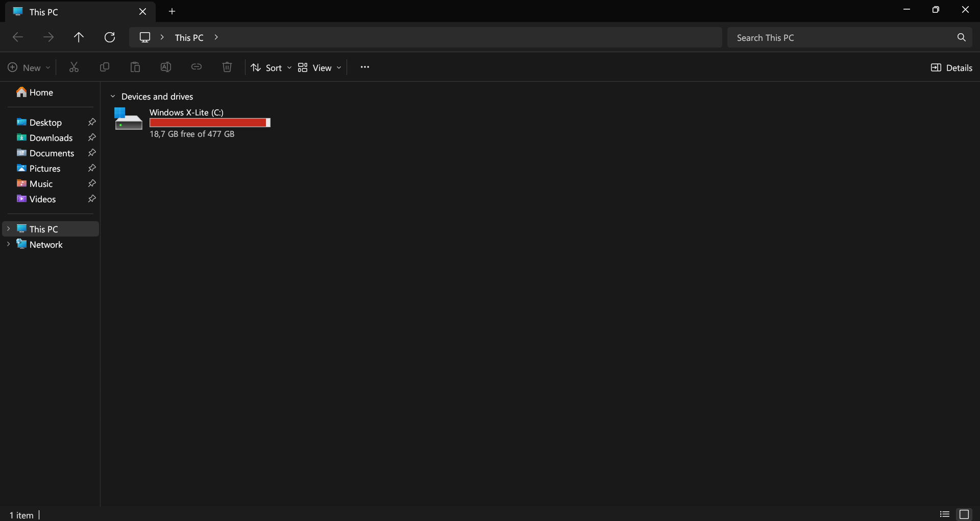Image resolution: width=980 pixels, height=521 pixels.
Task: Click the Share link icon
Action: [x=197, y=67]
